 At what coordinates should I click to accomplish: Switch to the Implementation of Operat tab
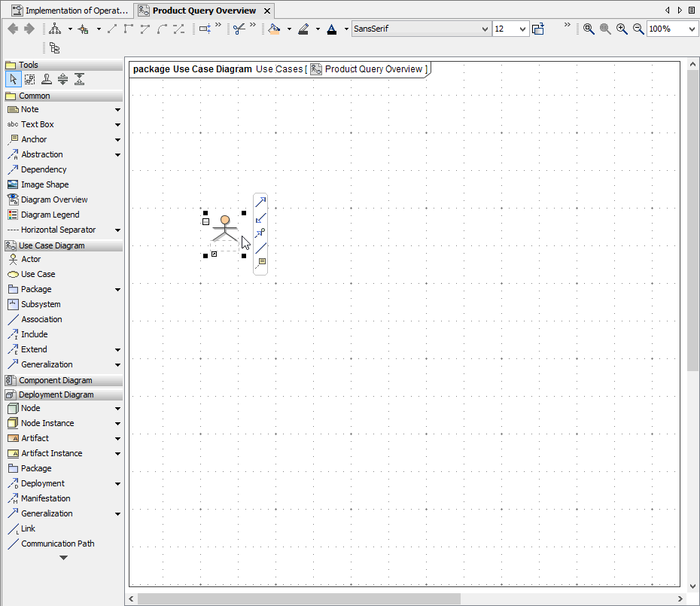pyautogui.click(x=70, y=11)
